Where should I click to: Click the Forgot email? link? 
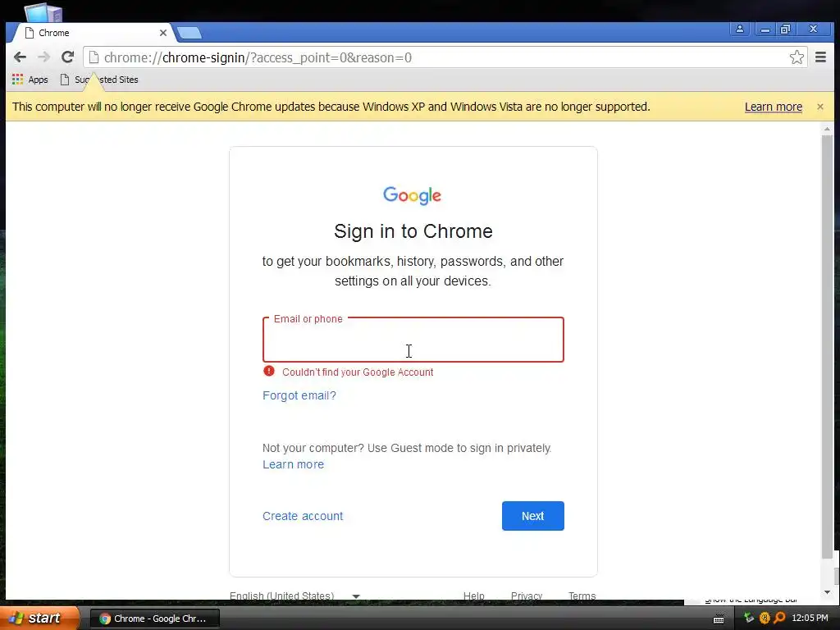click(299, 395)
